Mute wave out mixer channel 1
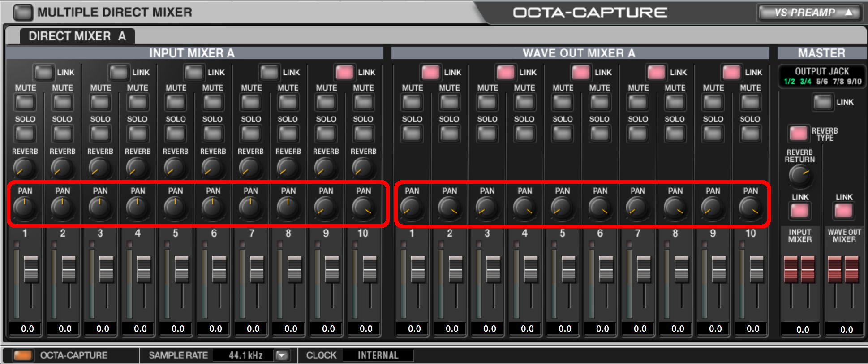 pos(412,103)
